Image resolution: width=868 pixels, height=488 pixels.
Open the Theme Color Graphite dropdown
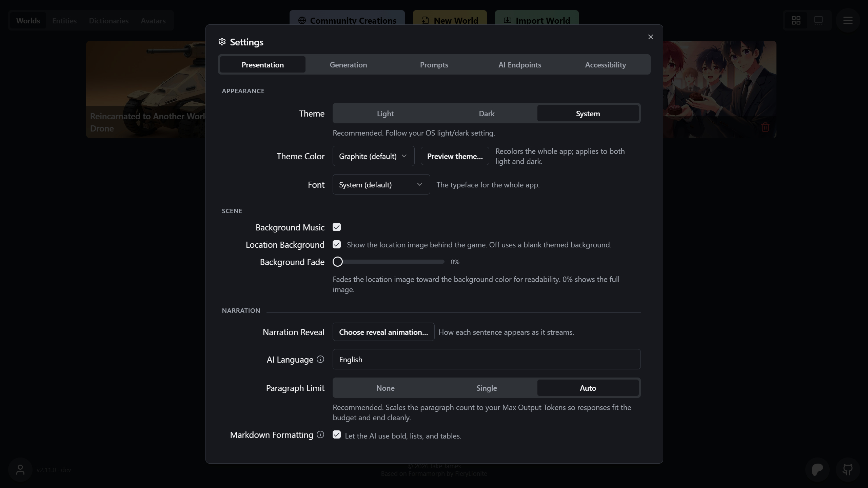click(373, 156)
